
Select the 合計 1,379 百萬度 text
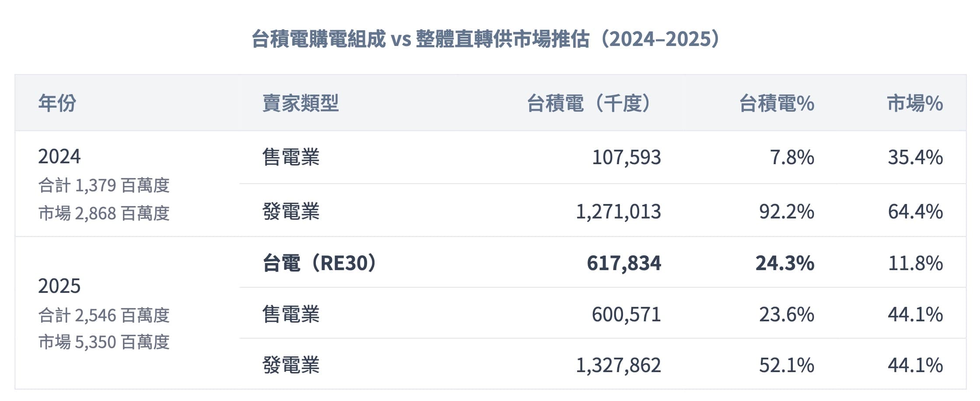tap(104, 185)
